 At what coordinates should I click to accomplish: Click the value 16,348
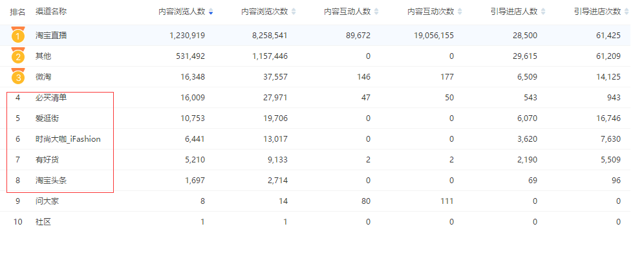193,77
